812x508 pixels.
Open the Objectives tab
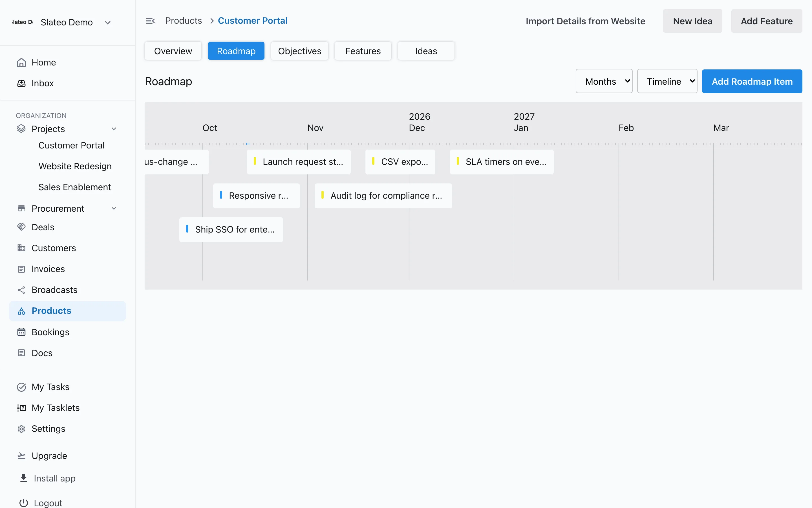(300, 51)
